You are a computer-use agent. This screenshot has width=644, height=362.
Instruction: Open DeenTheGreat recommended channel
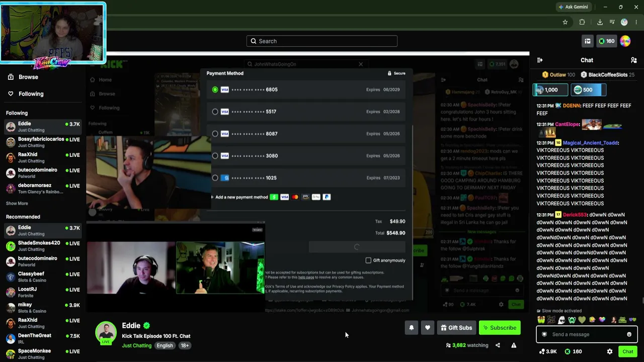[x=43, y=338]
